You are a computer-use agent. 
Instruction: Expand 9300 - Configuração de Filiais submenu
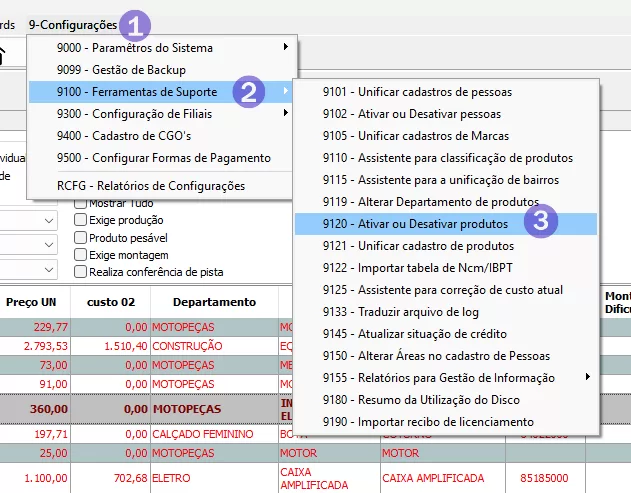pos(160,113)
